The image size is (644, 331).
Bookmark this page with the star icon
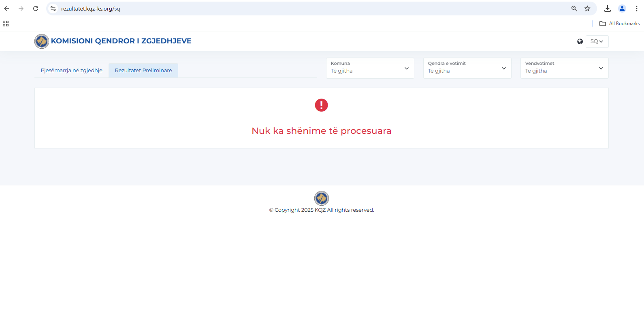tap(587, 9)
